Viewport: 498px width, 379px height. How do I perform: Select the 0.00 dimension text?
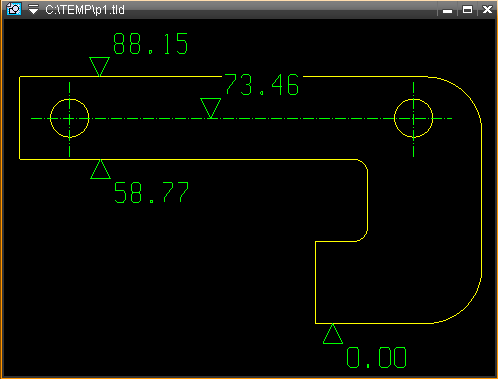pyautogui.click(x=377, y=357)
